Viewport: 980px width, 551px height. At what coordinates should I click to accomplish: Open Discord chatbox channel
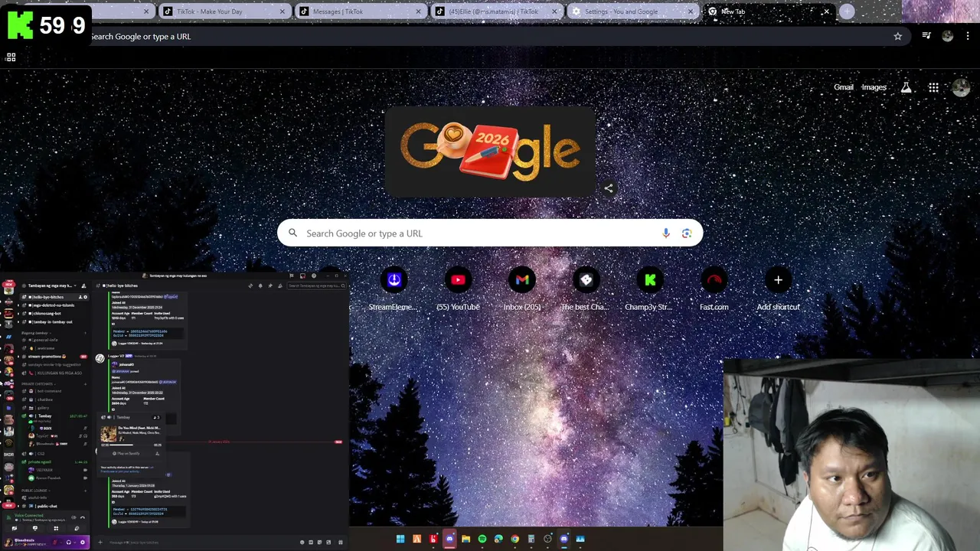(54, 399)
